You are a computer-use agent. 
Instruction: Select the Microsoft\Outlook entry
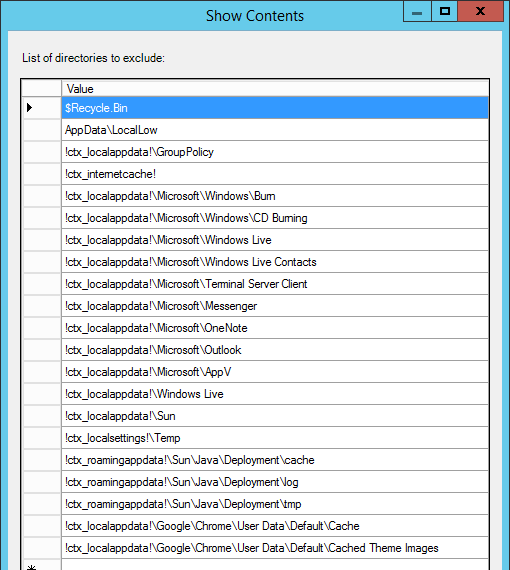(x=275, y=350)
